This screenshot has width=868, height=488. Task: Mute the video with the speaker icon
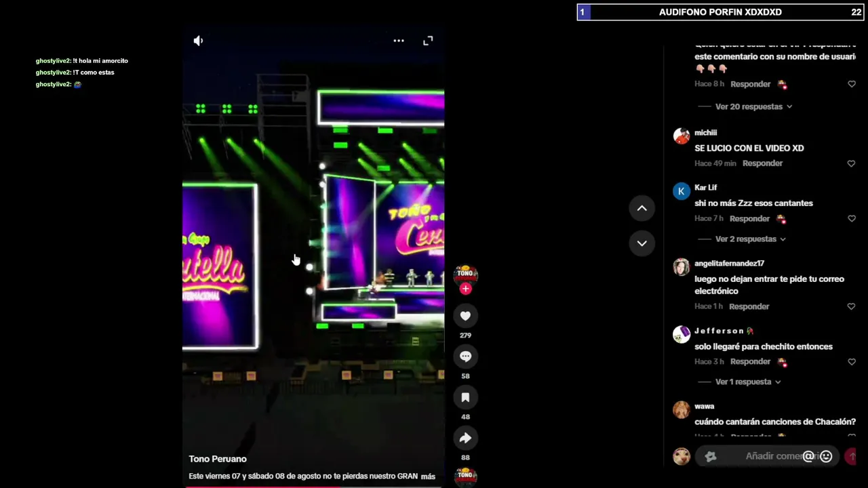(x=198, y=41)
